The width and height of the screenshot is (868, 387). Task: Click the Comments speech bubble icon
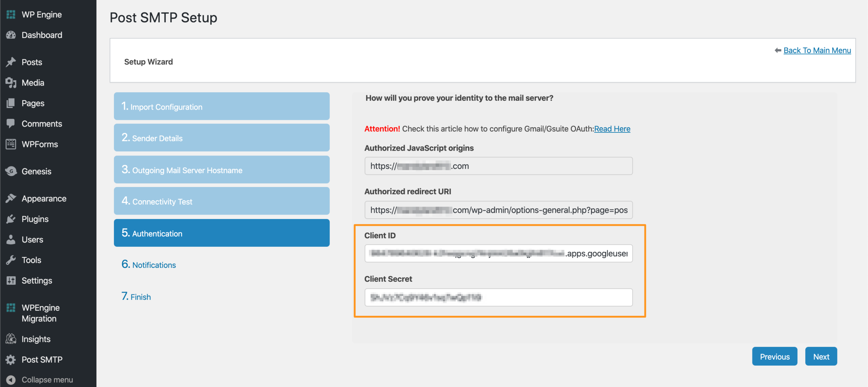click(x=11, y=124)
